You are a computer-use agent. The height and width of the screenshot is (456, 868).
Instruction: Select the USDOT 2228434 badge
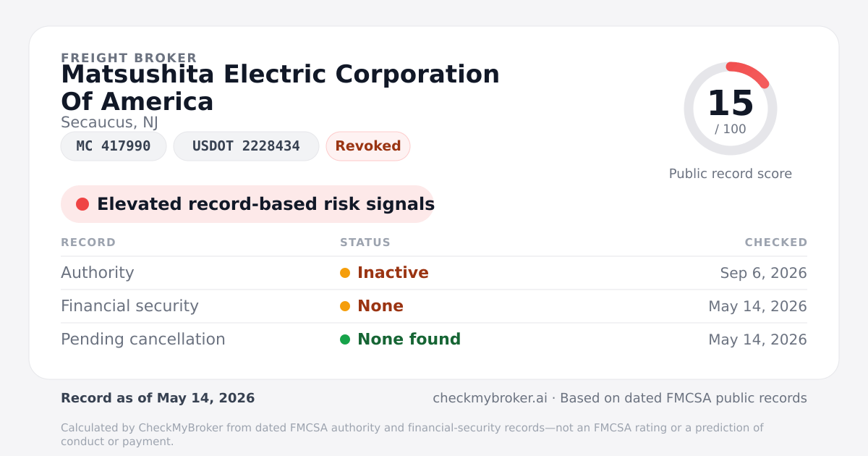click(x=246, y=146)
